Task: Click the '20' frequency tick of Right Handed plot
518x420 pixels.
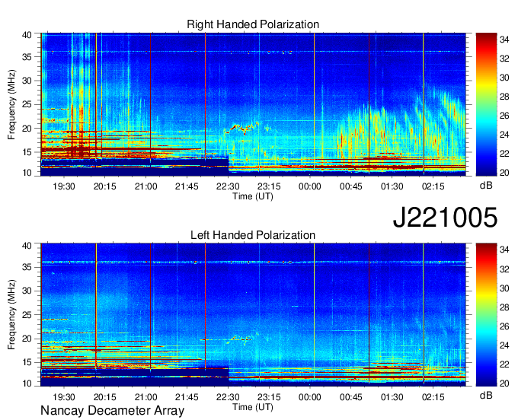Action: (27, 129)
